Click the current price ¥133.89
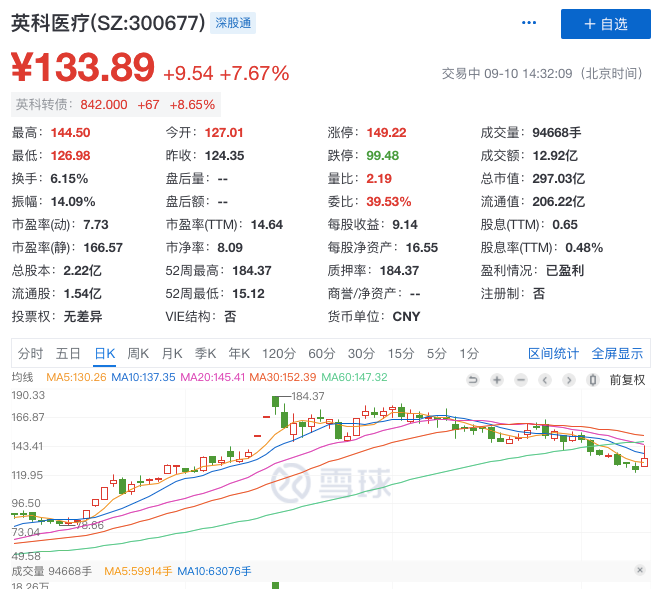Screen dimensions: 666x589 pyautogui.click(x=83, y=67)
